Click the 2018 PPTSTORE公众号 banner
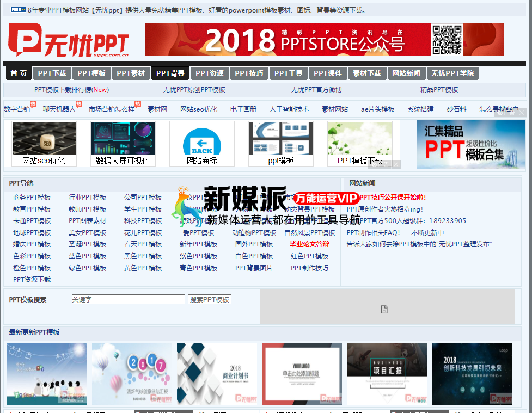532x413 pixels. (325, 40)
